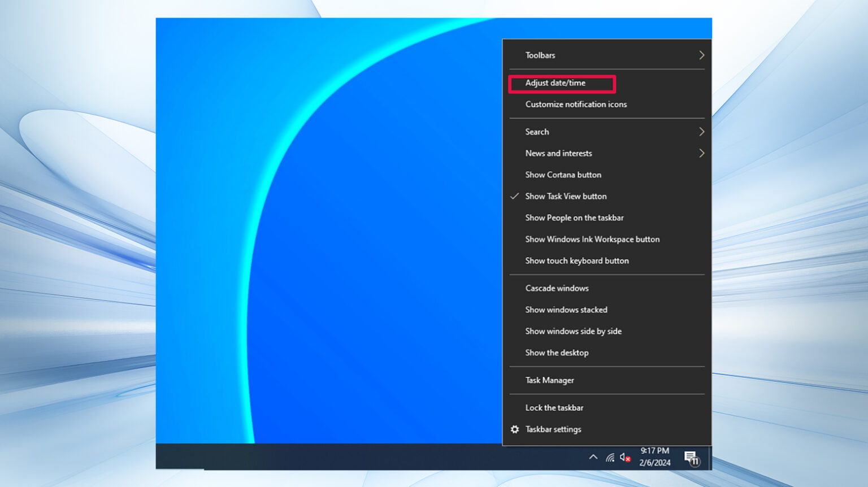Image resolution: width=868 pixels, height=487 pixels.
Task: Click Cascade windows
Action: 557,288
